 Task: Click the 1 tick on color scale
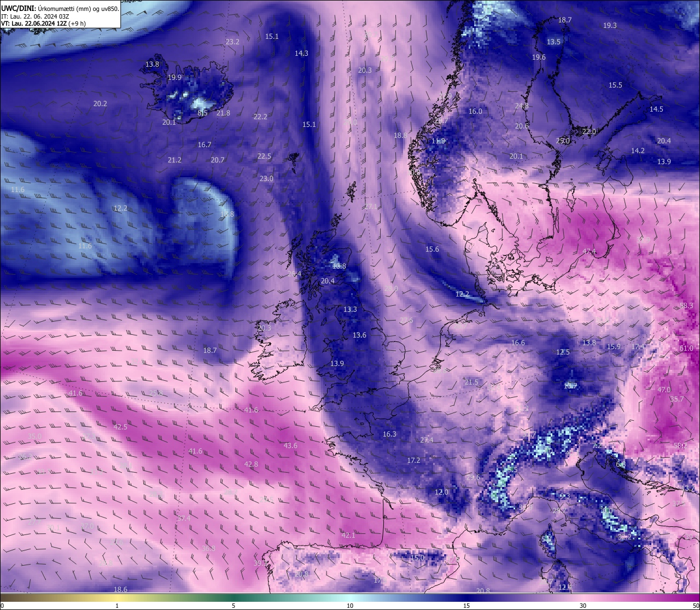coord(117,606)
